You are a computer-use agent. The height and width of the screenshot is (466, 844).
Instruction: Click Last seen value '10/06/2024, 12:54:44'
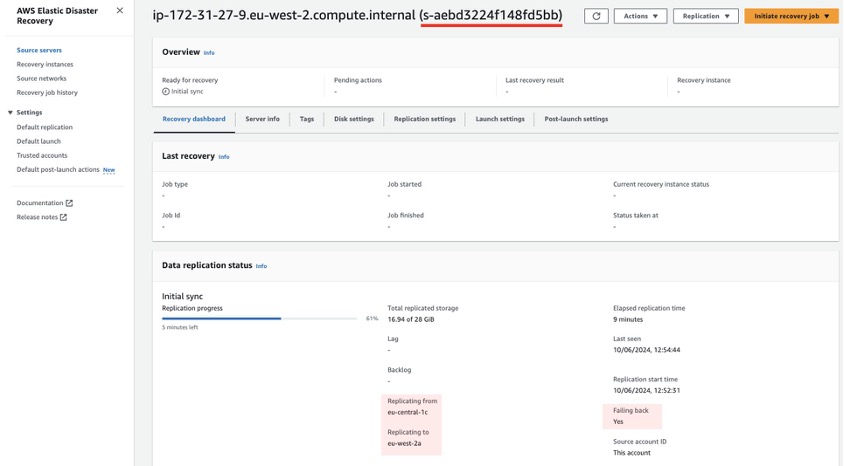coord(646,350)
